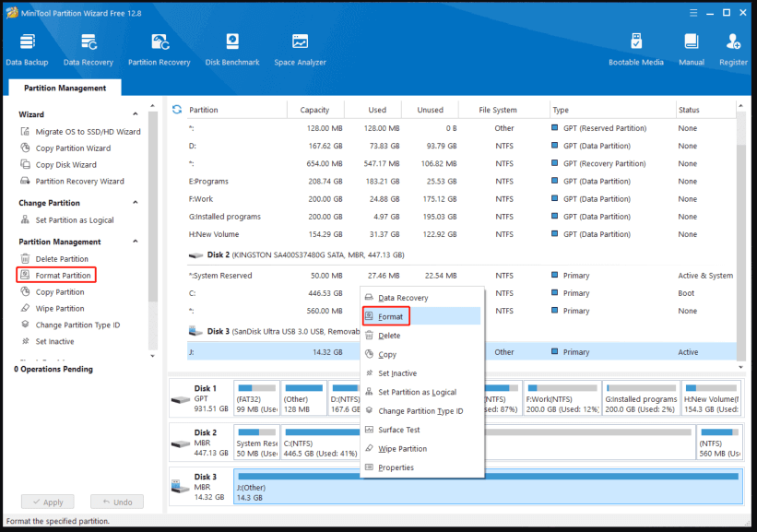
Task: Select Wipe Partition in context menu
Action: click(402, 449)
